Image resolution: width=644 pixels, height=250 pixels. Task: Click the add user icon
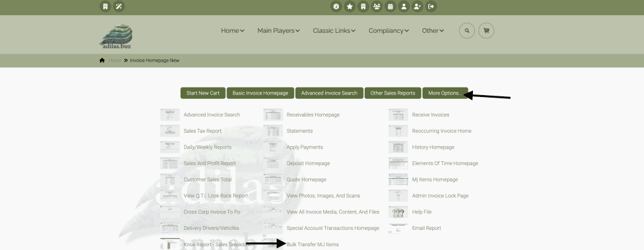pos(418,6)
